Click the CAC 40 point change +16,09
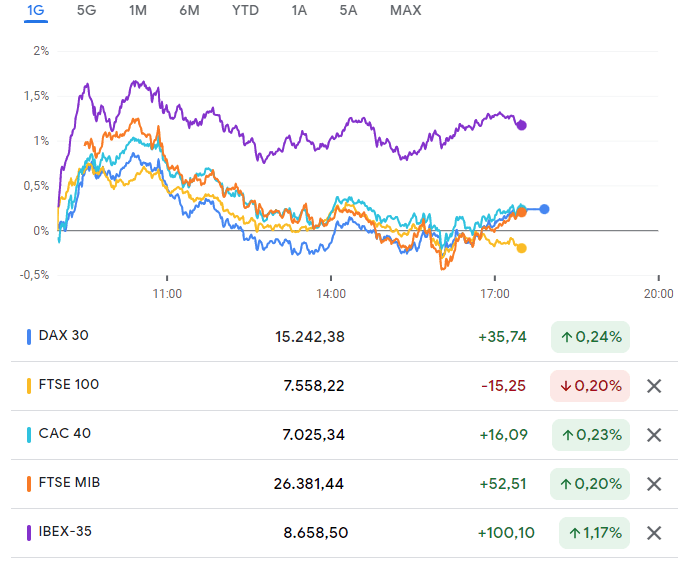This screenshot has height=565, width=692. 504,435
